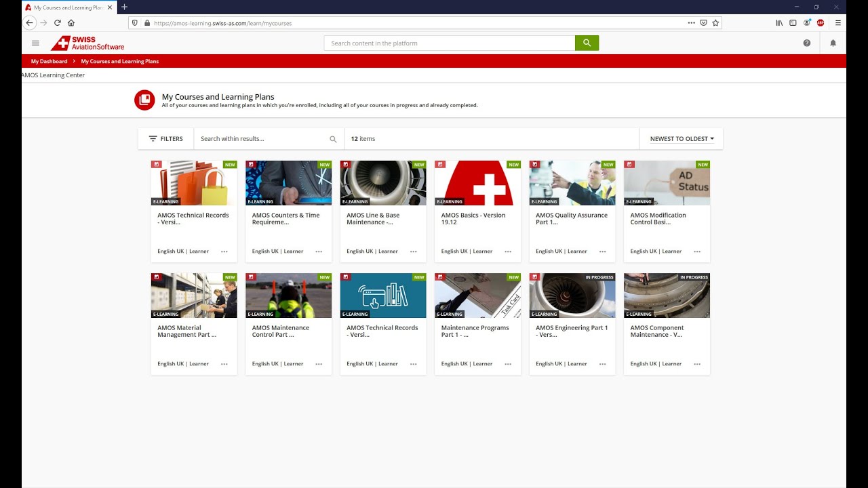Click AMOS Material Management warehouse thumbnail
The width and height of the screenshot is (868, 488).
[x=194, y=296]
